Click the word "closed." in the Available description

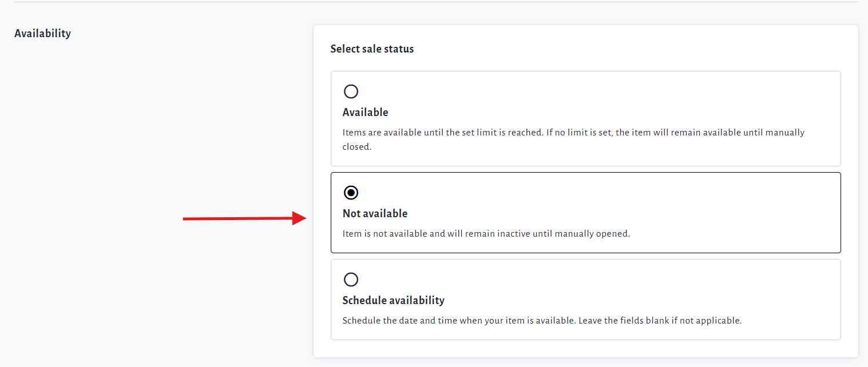tap(357, 147)
